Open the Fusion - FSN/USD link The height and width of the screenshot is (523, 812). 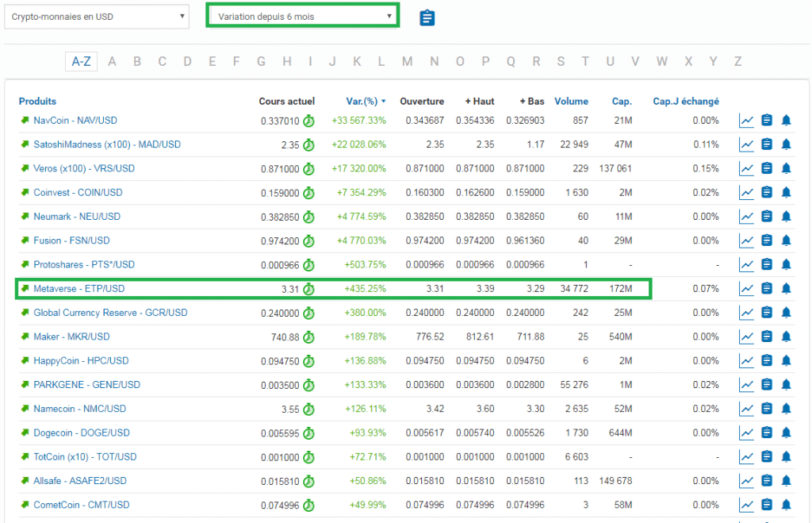[71, 240]
